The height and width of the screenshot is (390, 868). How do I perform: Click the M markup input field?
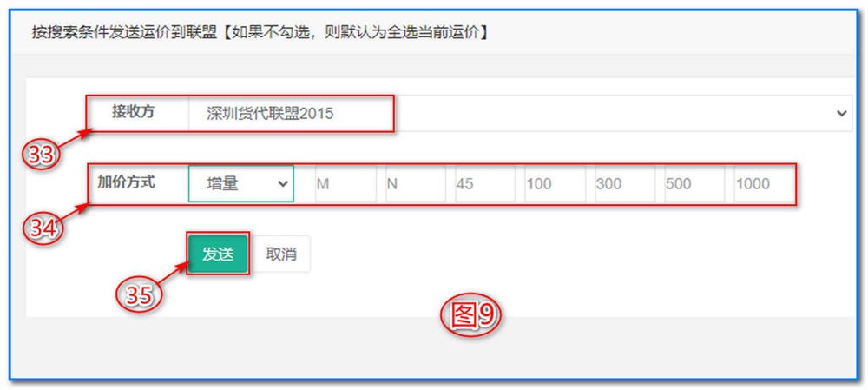345,183
